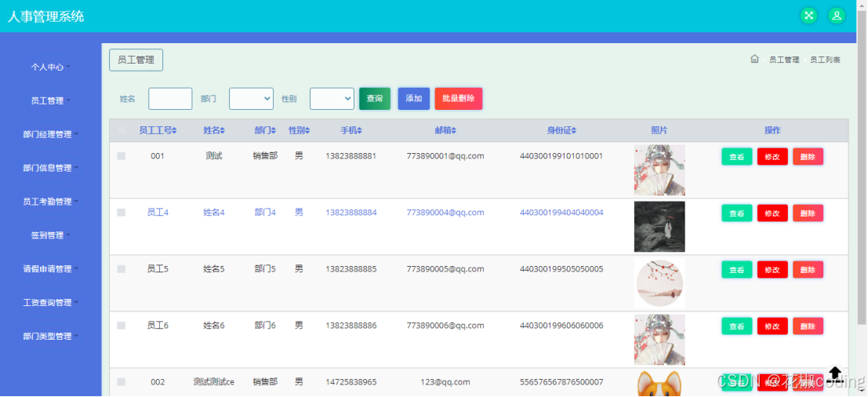Open photo thumbnail of 员工6
Viewport: 868px width, 397px height.
pyautogui.click(x=659, y=340)
